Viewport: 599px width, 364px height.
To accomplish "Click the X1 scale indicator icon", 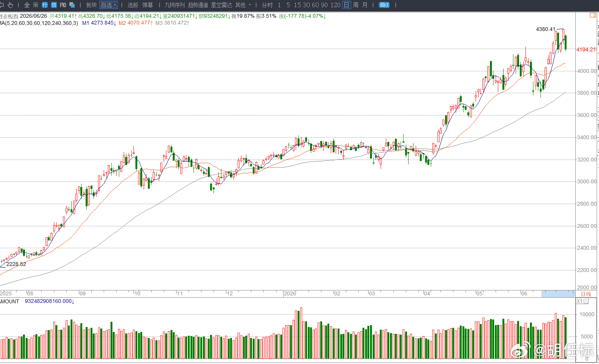I will pyautogui.click(x=582, y=301).
